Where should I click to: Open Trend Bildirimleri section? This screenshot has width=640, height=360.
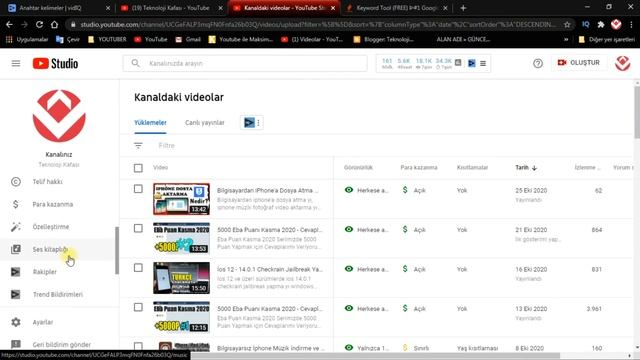pyautogui.click(x=57, y=294)
